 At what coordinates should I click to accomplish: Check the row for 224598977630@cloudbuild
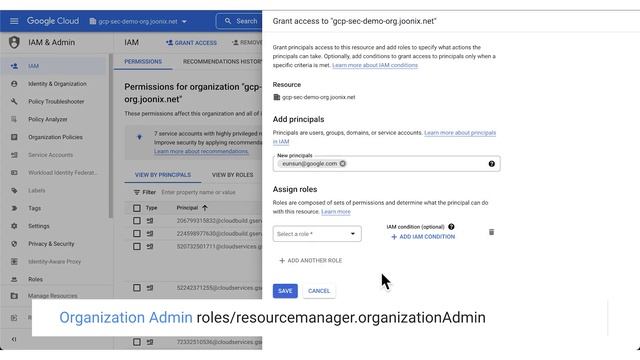click(x=137, y=234)
